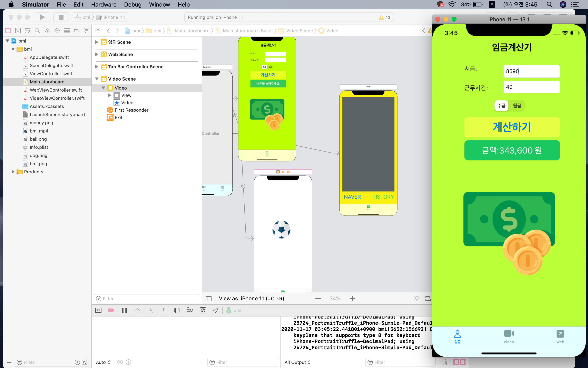Toggle the document outline sidebar icon
The image size is (588, 368).
[x=209, y=299]
